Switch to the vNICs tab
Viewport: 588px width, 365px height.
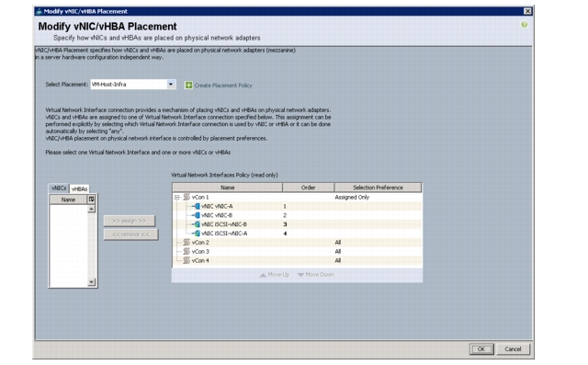click(59, 188)
